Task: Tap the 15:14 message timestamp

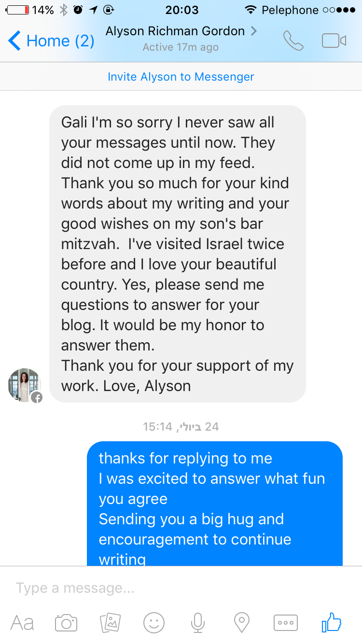Action: tap(181, 427)
